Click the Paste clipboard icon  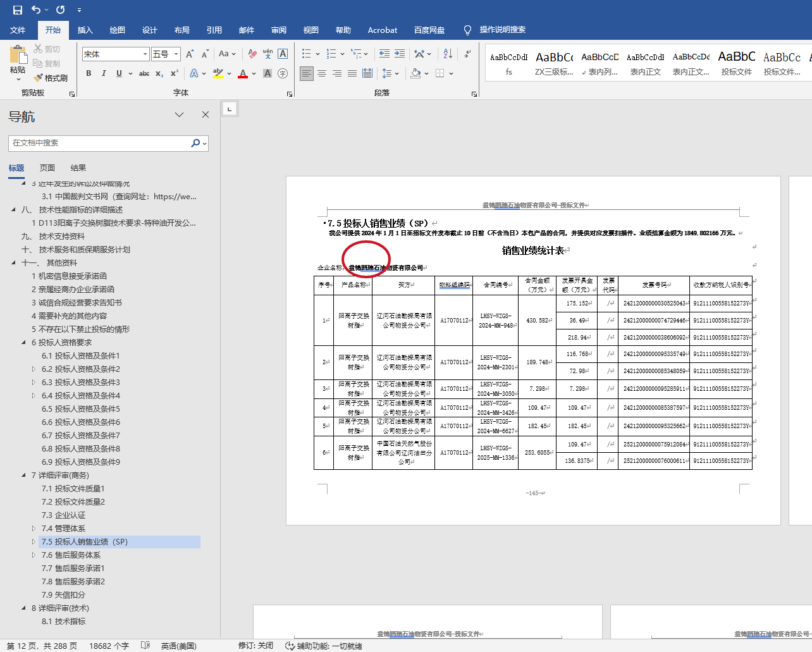pos(18,55)
